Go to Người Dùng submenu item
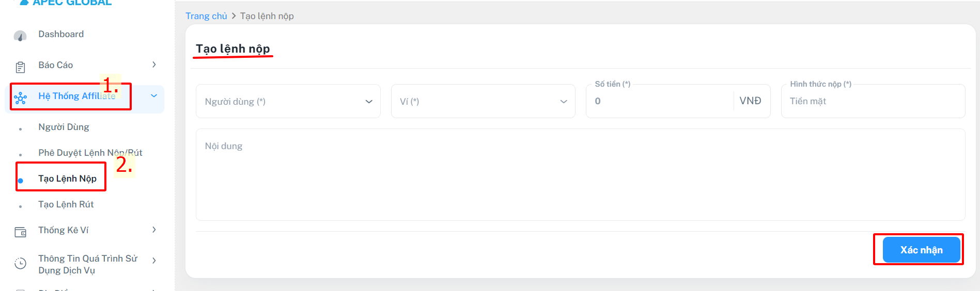The height and width of the screenshot is (291, 980). 64,127
